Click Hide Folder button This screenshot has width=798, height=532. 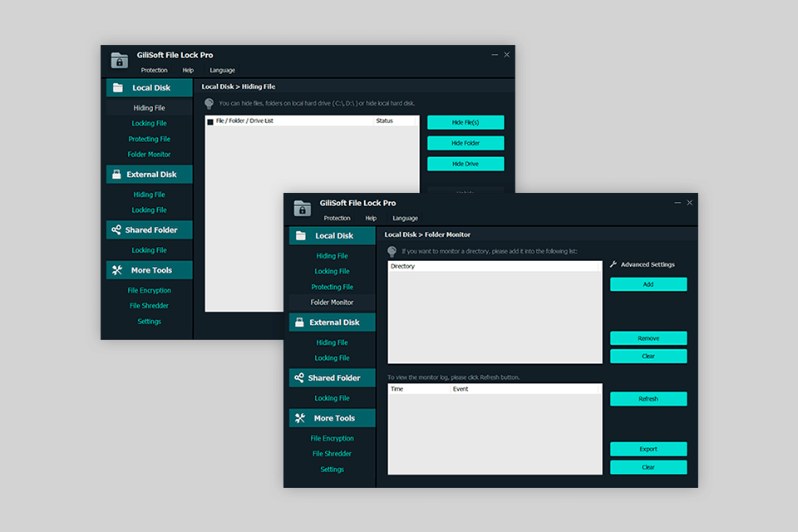coord(465,143)
